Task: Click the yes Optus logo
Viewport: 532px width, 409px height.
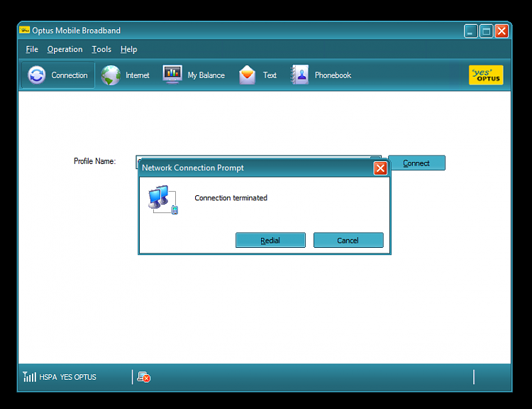Action: click(486, 75)
